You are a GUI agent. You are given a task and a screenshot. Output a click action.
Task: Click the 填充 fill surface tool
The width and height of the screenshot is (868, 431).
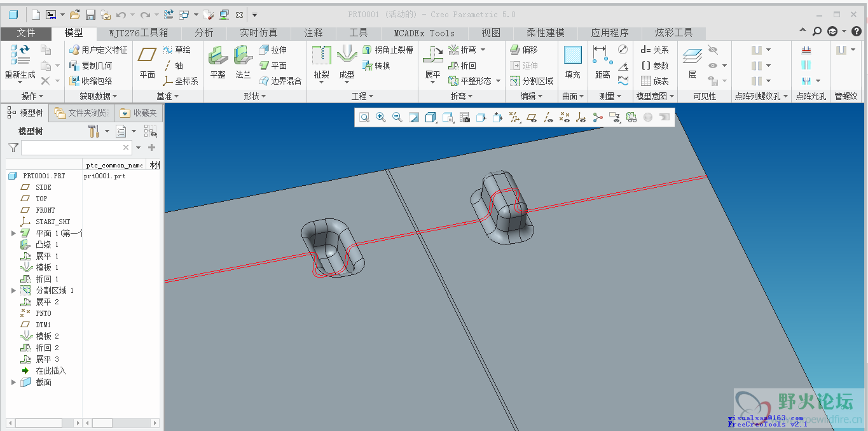click(x=573, y=62)
